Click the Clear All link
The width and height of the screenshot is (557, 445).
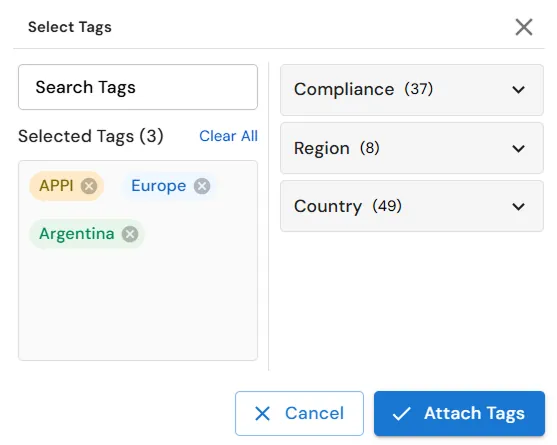tap(228, 136)
